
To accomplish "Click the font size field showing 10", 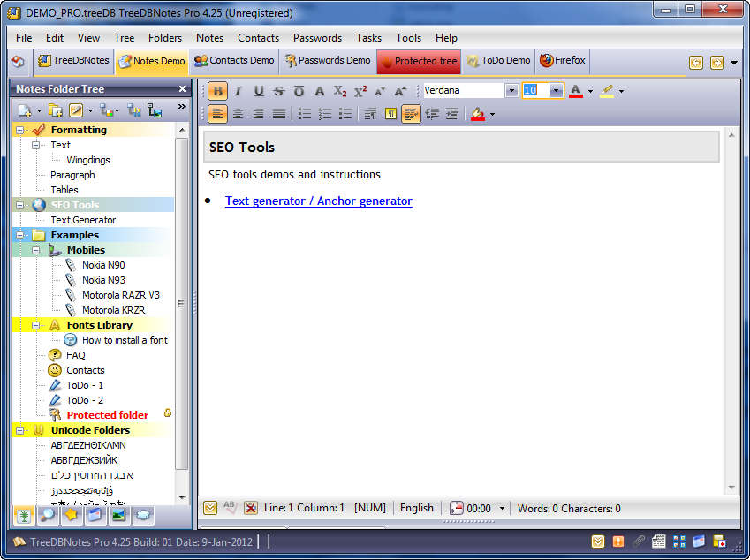I will [534, 90].
